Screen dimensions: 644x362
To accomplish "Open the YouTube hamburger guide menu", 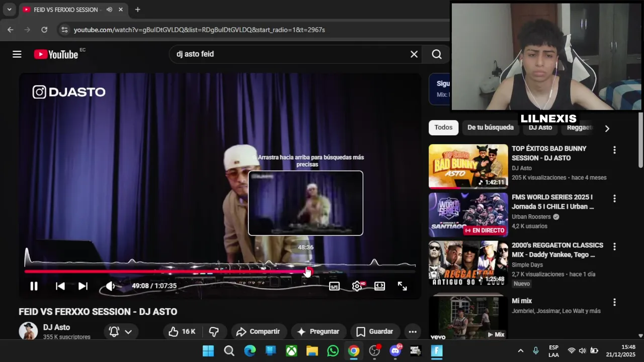I will pyautogui.click(x=17, y=54).
